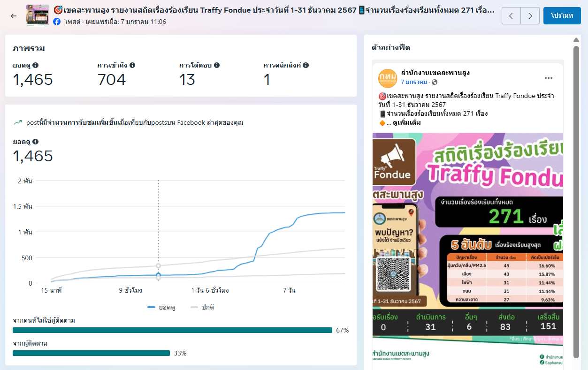Click the จากคนที่ไม่ใช่ผู้ติดตาม label

(x=44, y=320)
